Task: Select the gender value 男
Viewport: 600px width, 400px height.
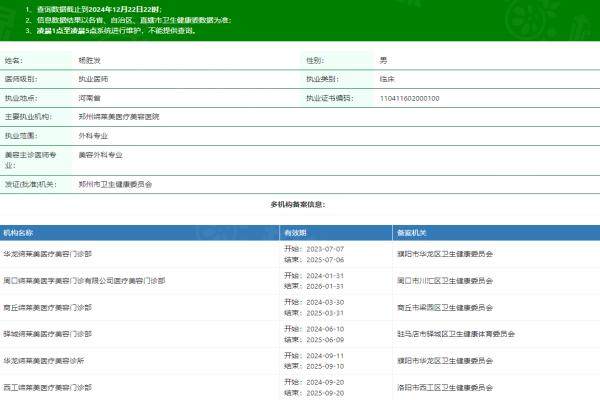Action: [383, 60]
